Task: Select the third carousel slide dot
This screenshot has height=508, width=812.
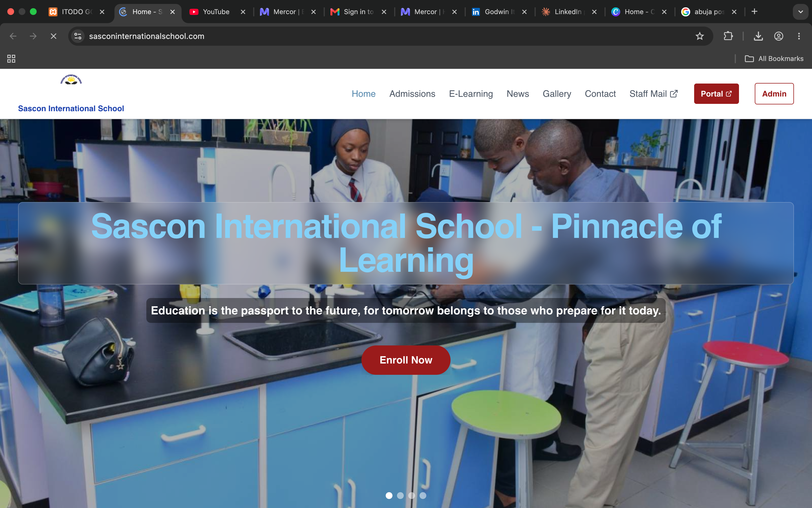Action: coord(412,496)
